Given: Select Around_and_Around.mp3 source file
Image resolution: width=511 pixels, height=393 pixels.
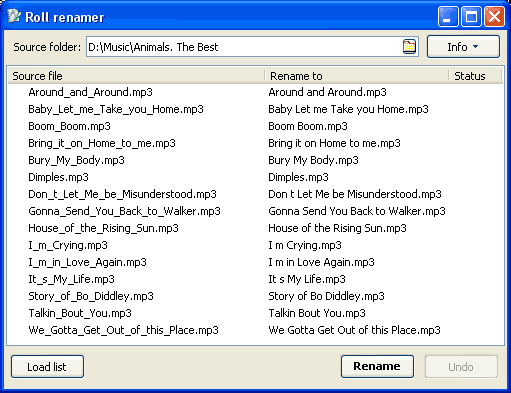Looking at the screenshot, I should 90,92.
